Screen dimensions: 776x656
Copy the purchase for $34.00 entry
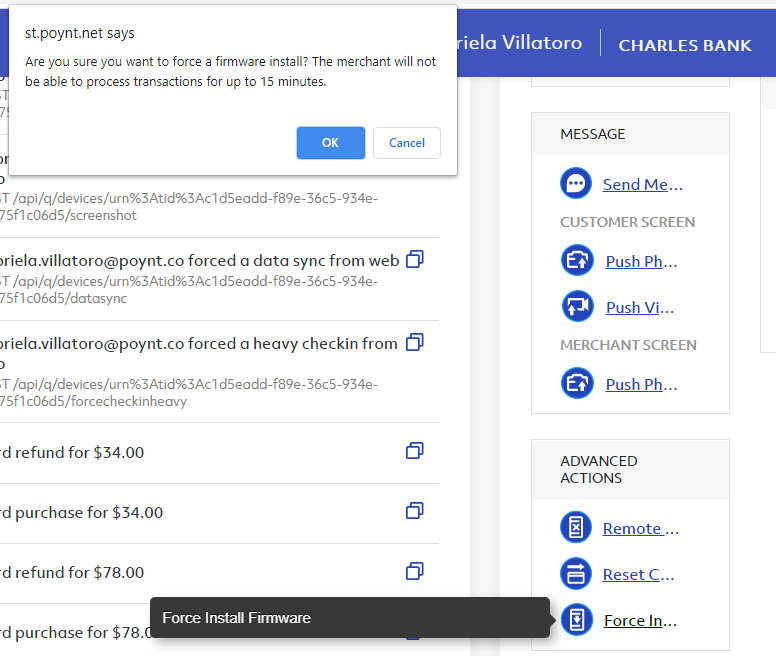coord(415,511)
